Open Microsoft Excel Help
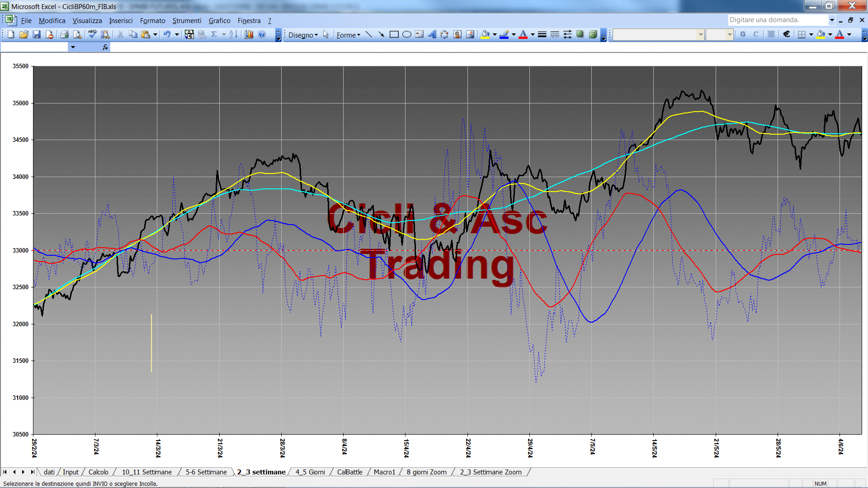Viewport: 868px width, 488px height. click(x=262, y=35)
